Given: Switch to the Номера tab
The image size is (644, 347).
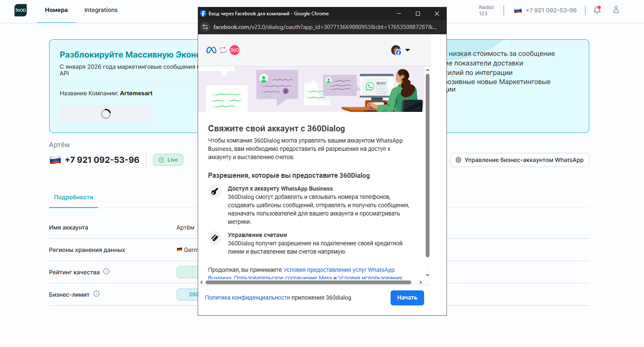Looking at the screenshot, I should point(56,10).
